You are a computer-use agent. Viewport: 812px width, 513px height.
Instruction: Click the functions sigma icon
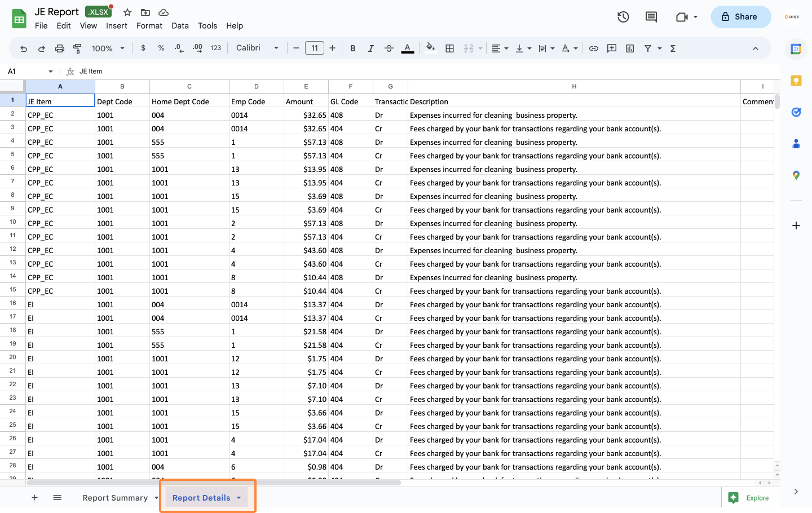point(673,48)
